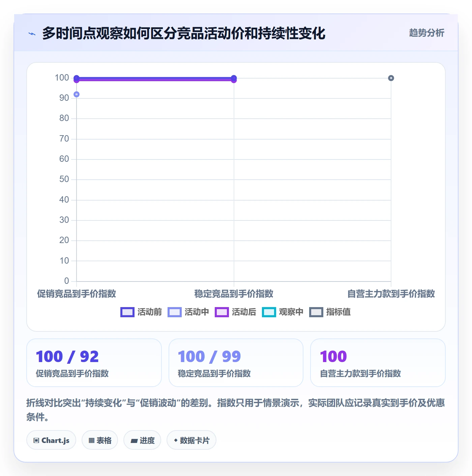Open the 100 / 92 data card
The height and width of the screenshot is (476, 472).
tap(94, 363)
